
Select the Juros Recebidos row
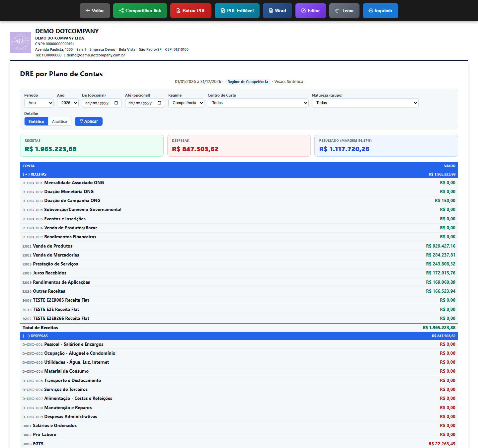coord(239,273)
